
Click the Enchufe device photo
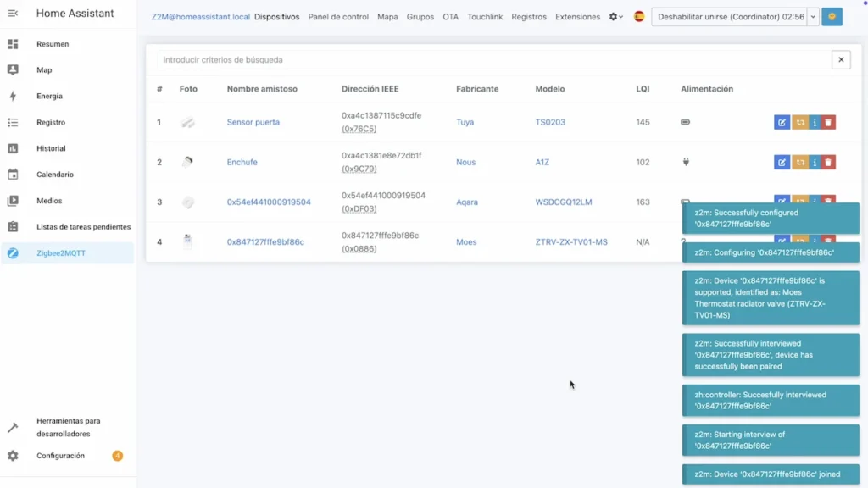[x=187, y=162]
